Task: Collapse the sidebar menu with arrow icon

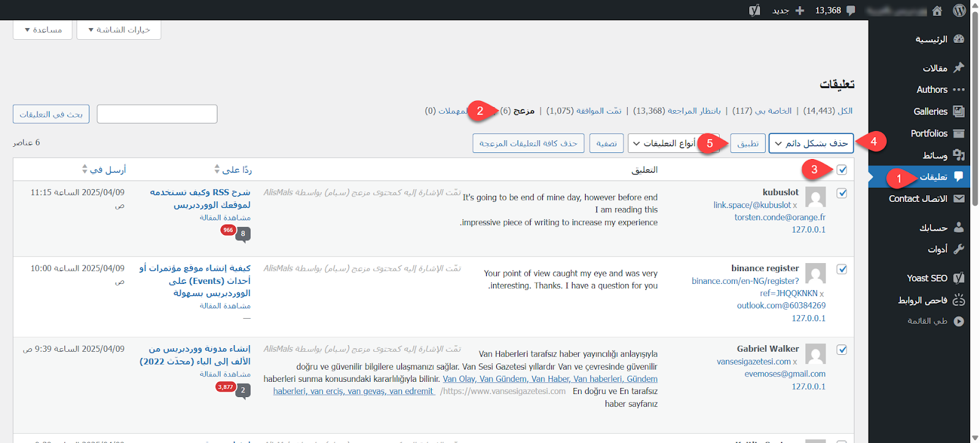Action: pos(959,321)
